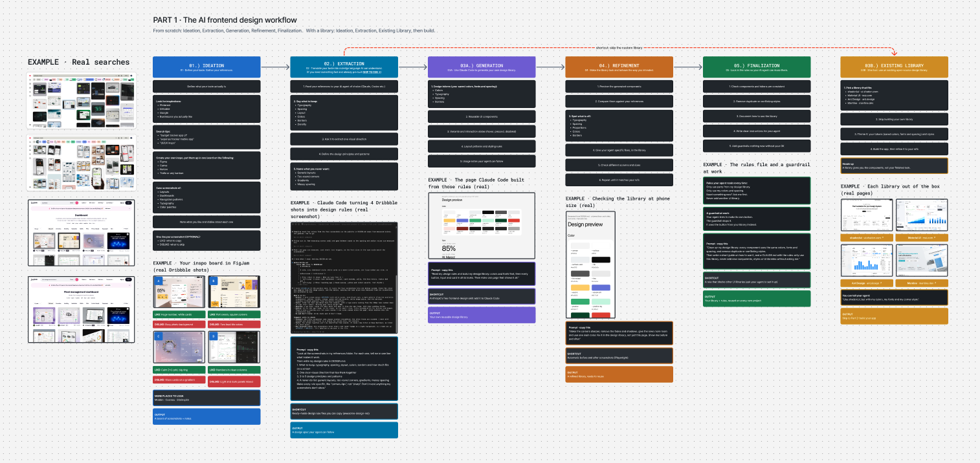Select '2. Remove duplicate or conflicting styles' card
The width and height of the screenshot is (980, 463).
click(757, 101)
